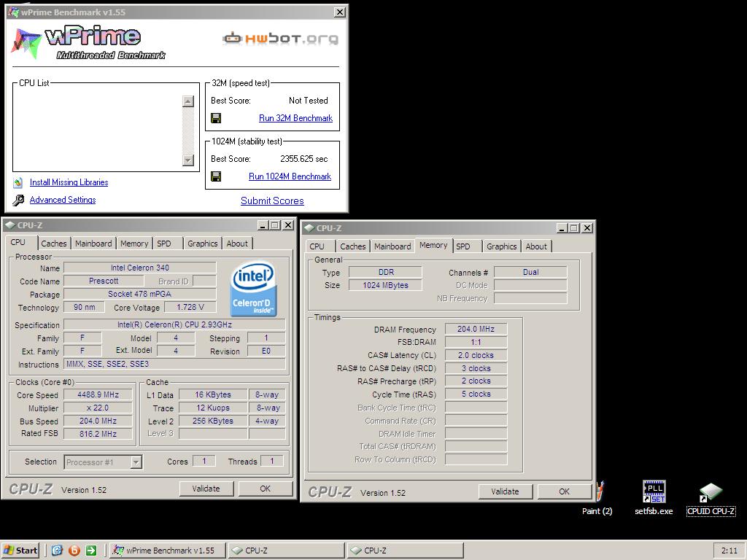Maximize the left CPU-Z window

[x=275, y=225]
